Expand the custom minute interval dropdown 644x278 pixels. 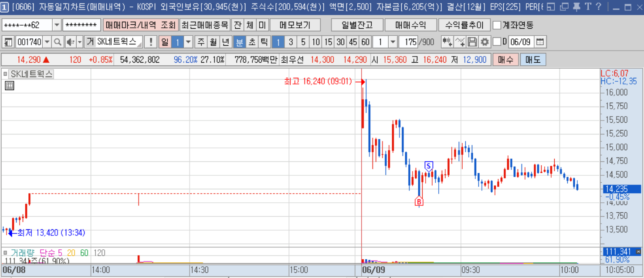tap(393, 42)
